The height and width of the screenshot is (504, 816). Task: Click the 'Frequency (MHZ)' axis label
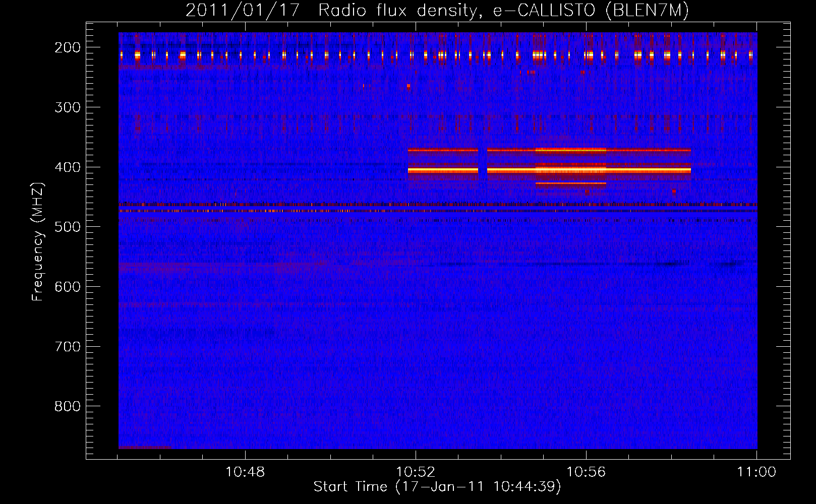tap(38, 242)
